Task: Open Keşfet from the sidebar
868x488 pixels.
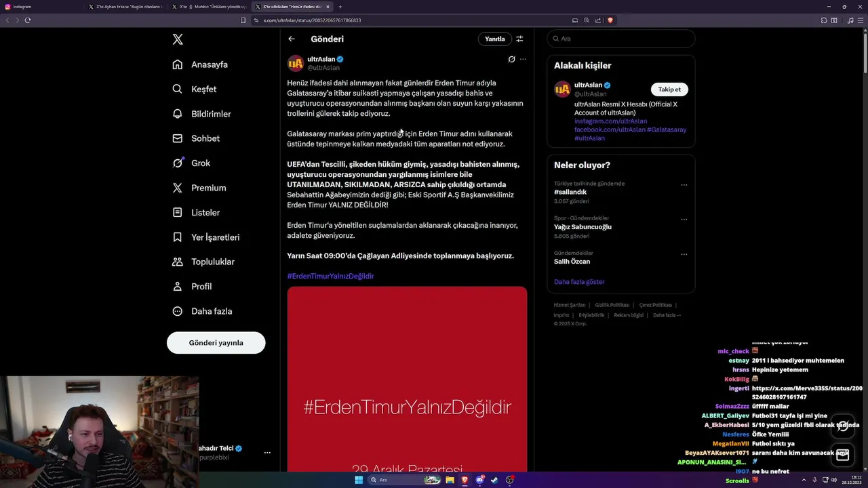Action: 195,89
